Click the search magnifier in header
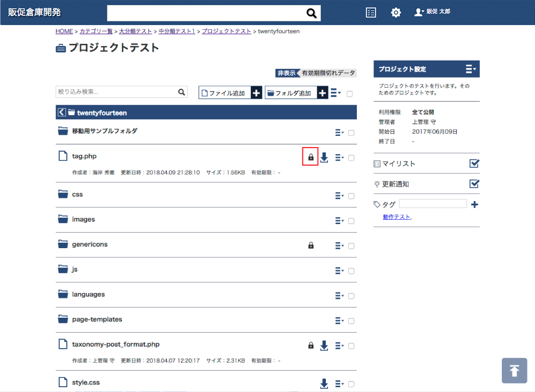Viewport: 535px width, 392px height. point(311,13)
